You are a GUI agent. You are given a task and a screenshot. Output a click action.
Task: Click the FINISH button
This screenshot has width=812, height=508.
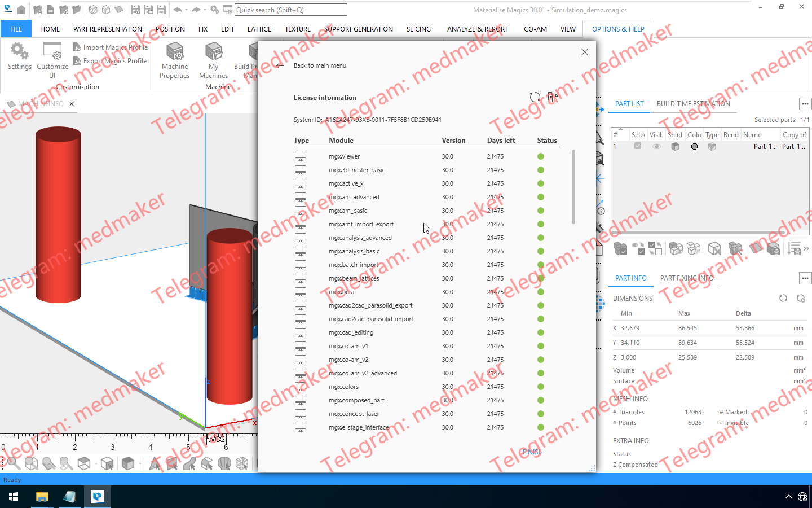(532, 452)
